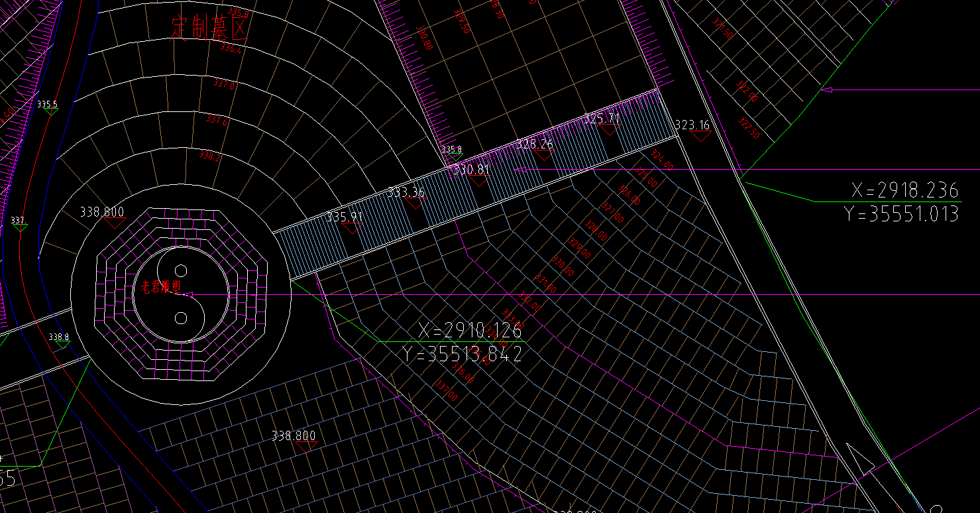The width and height of the screenshot is (980, 513).
Task: Click green triangle marker under 335.5
Action: click(x=50, y=112)
